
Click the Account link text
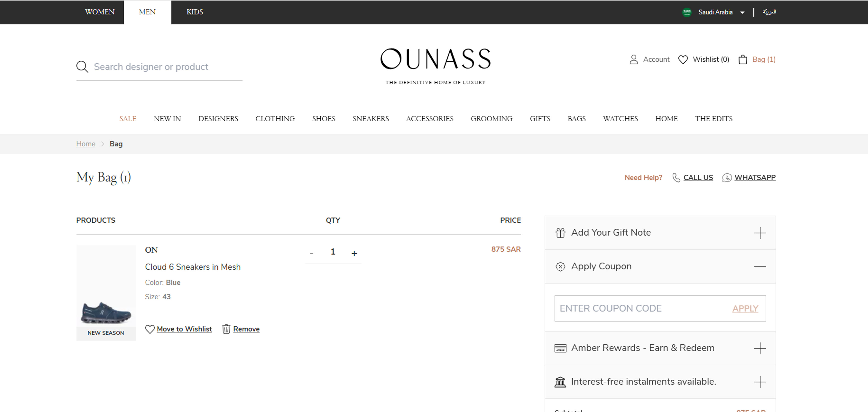pos(656,60)
